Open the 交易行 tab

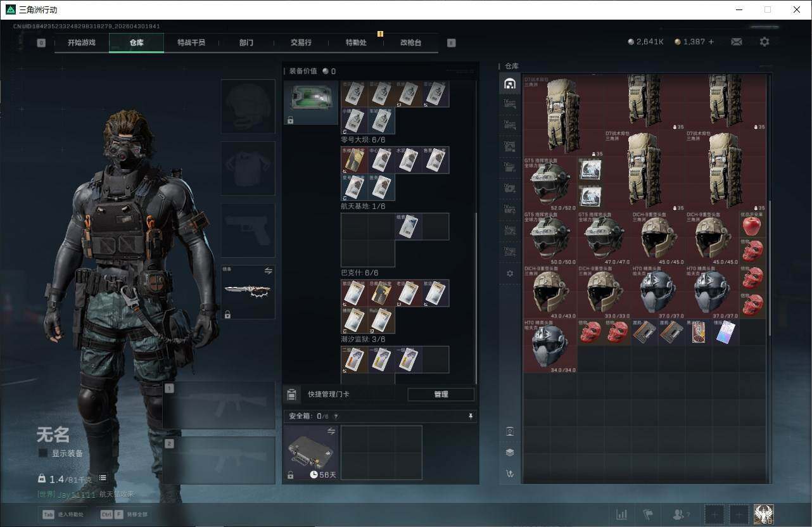tap(301, 42)
